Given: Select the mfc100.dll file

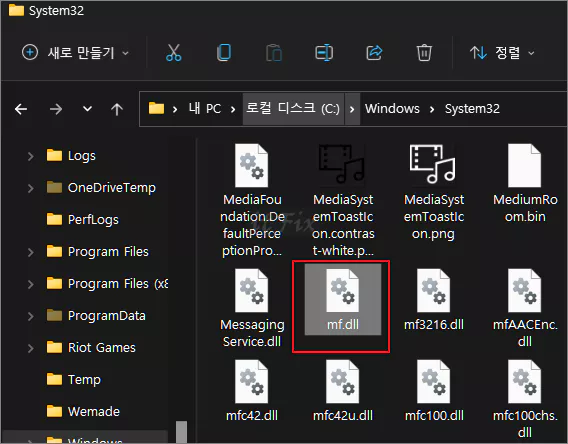Looking at the screenshot, I should coord(434,390).
